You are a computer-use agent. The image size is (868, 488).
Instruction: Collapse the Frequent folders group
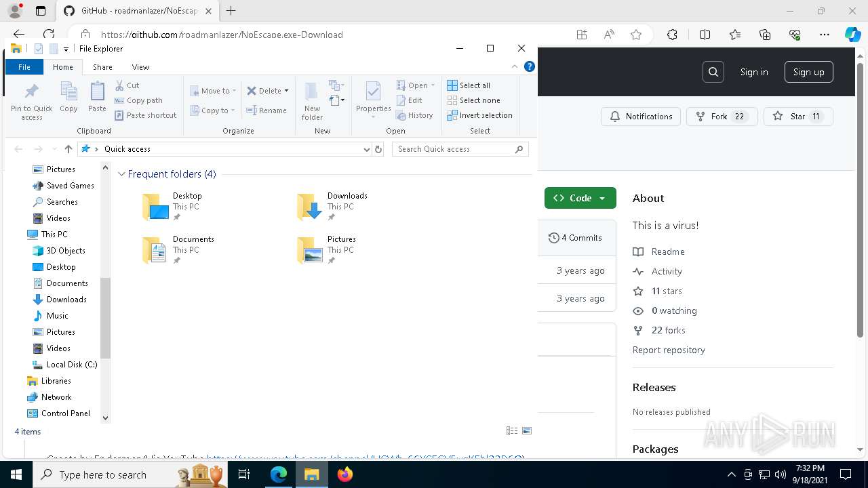pyautogui.click(x=121, y=174)
